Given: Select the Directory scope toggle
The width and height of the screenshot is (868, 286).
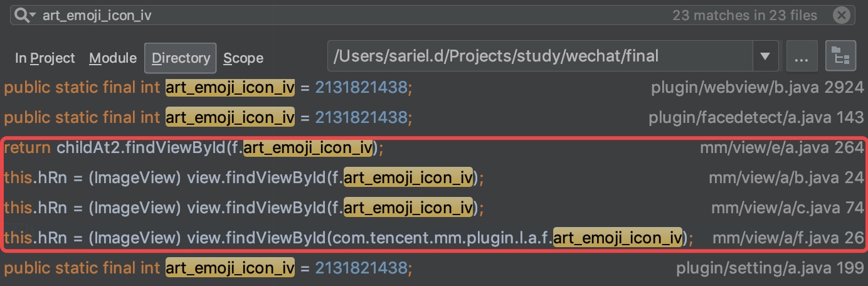Looking at the screenshot, I should (181, 58).
